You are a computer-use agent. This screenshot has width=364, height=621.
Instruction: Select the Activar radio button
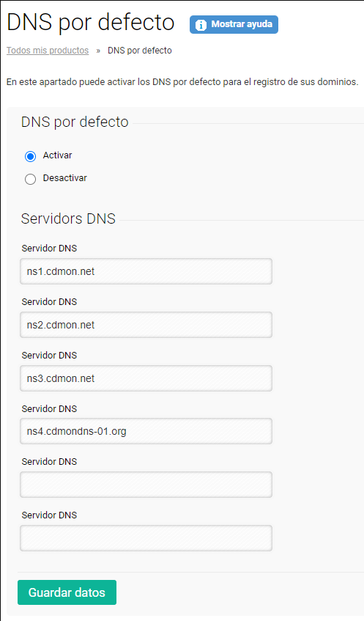(x=31, y=156)
